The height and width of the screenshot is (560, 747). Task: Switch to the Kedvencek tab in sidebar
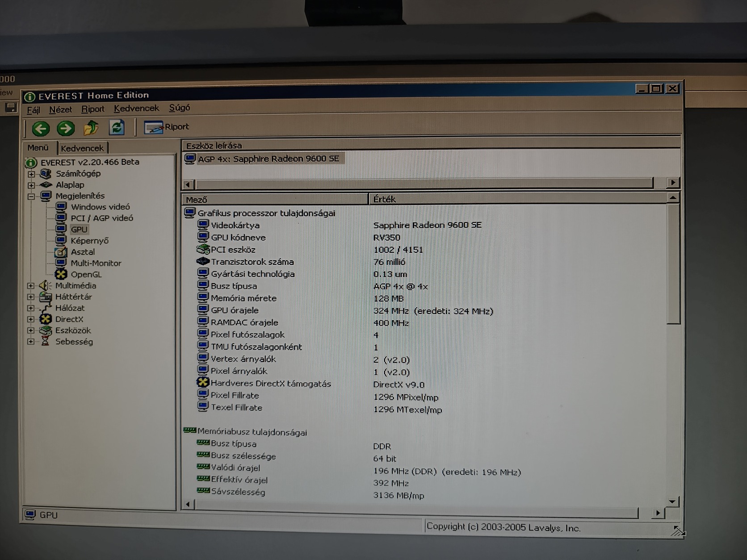pos(82,148)
